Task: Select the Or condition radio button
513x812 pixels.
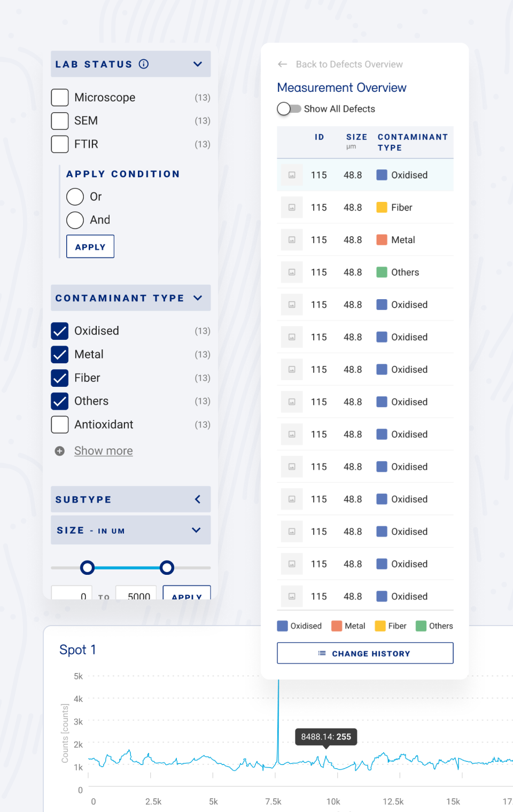Action: pos(75,197)
